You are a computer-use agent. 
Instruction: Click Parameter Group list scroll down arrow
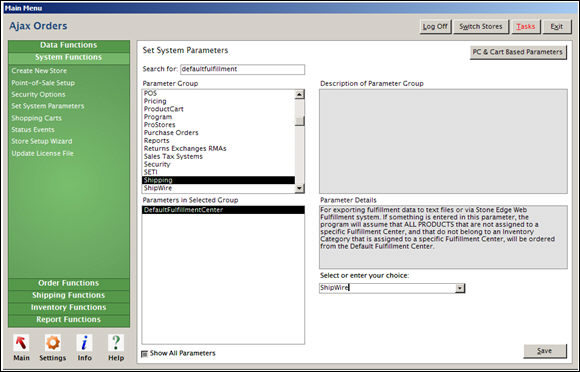pos(300,189)
